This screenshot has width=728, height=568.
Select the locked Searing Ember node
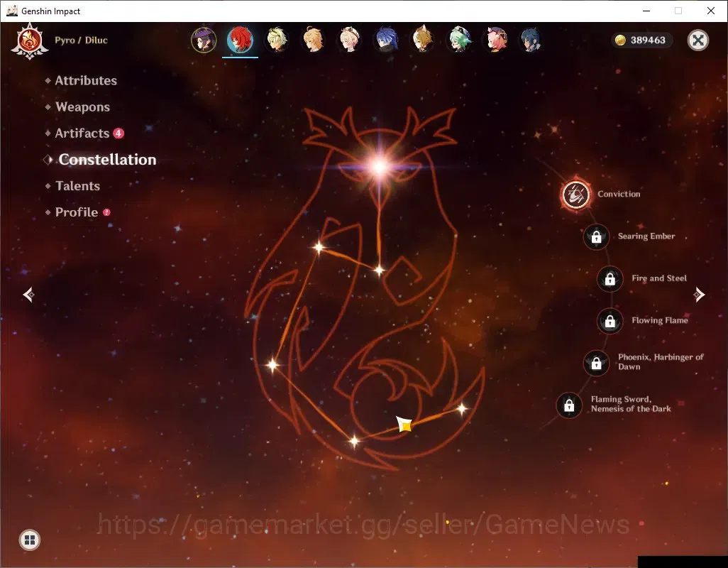[x=596, y=237]
